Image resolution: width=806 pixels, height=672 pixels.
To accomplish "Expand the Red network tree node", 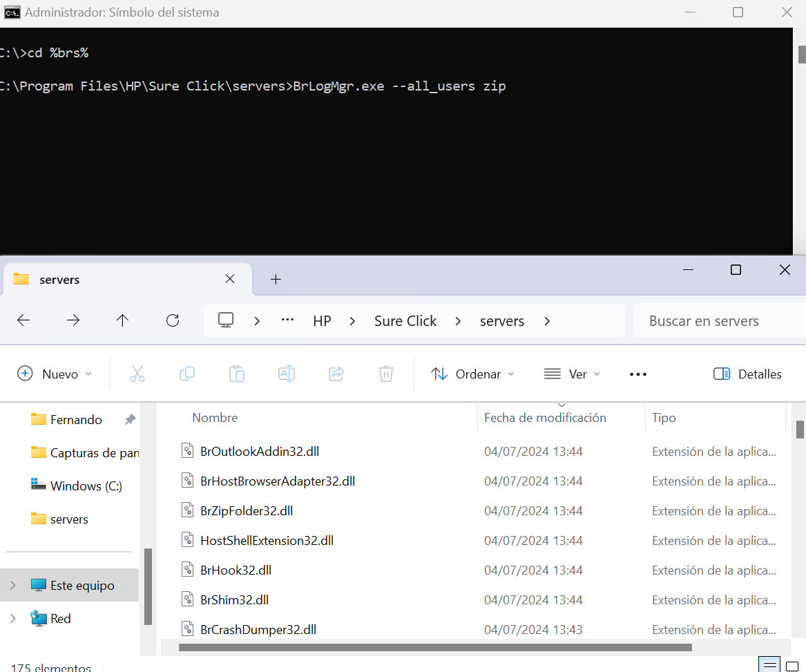I will click(13, 619).
